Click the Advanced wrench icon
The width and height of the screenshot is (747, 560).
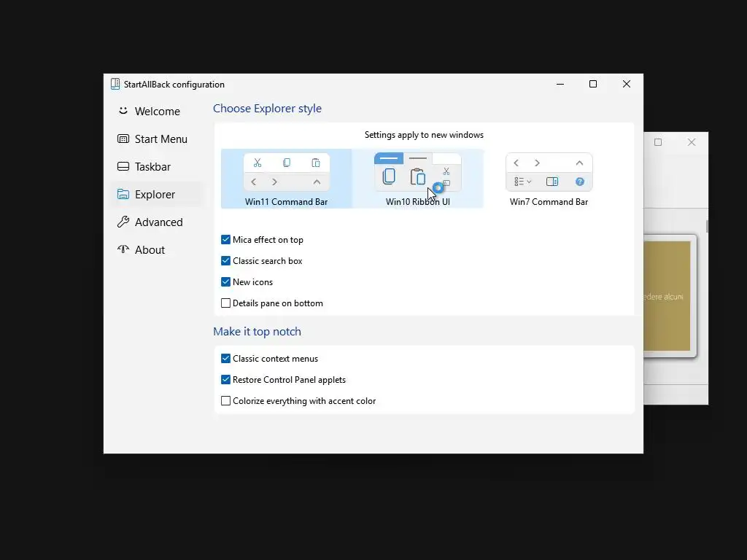(x=123, y=222)
